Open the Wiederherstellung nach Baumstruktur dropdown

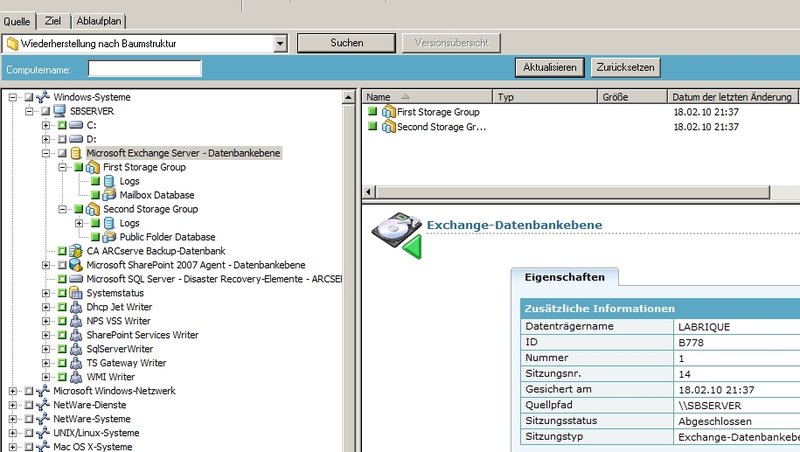click(x=280, y=44)
